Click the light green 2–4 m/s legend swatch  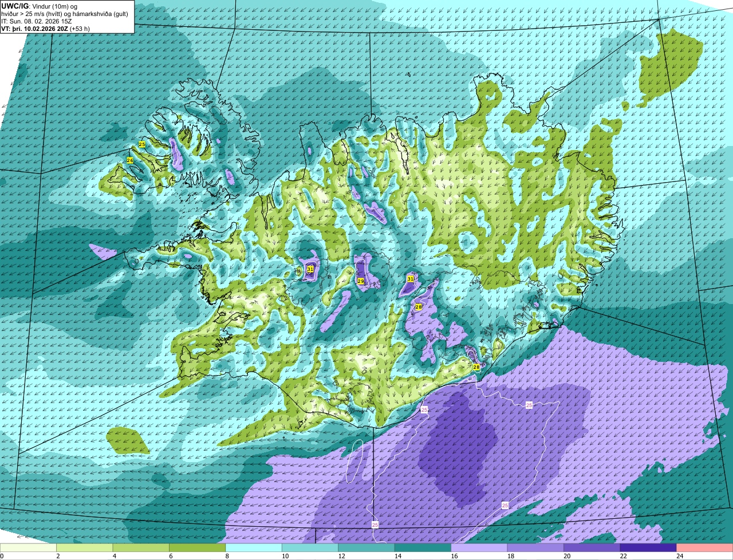[x=84, y=547]
